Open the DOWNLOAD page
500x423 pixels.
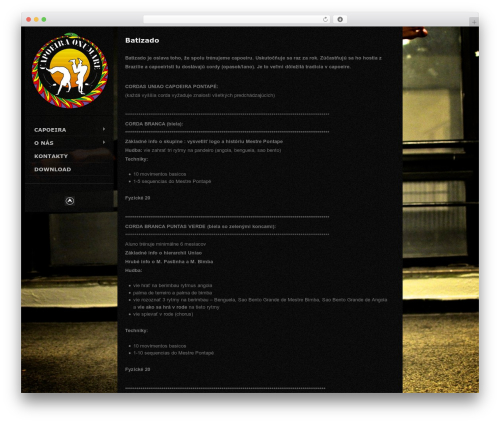click(x=53, y=169)
